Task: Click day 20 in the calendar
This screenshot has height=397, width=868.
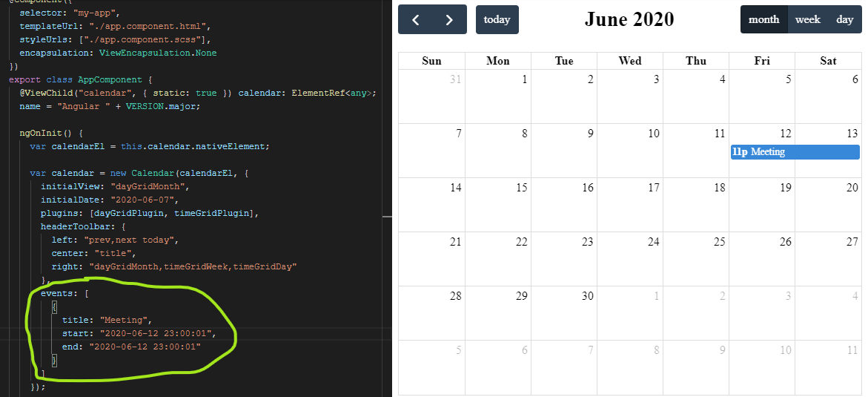Action: pyautogui.click(x=852, y=188)
